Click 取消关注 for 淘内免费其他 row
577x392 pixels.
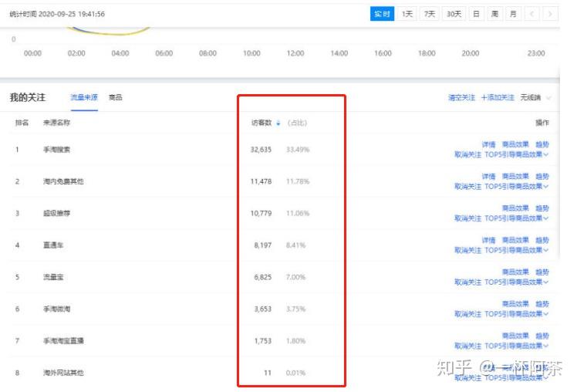467,187
